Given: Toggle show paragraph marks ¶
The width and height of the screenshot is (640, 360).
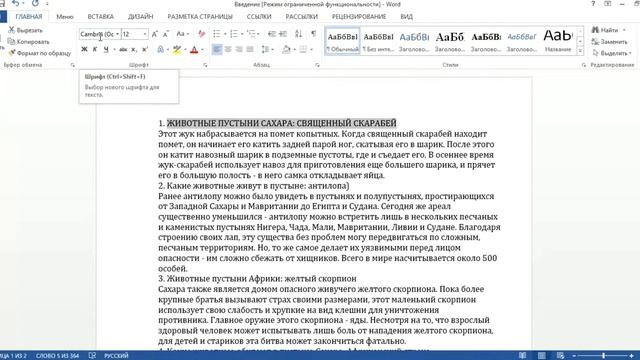Looking at the screenshot, I should 313,34.
